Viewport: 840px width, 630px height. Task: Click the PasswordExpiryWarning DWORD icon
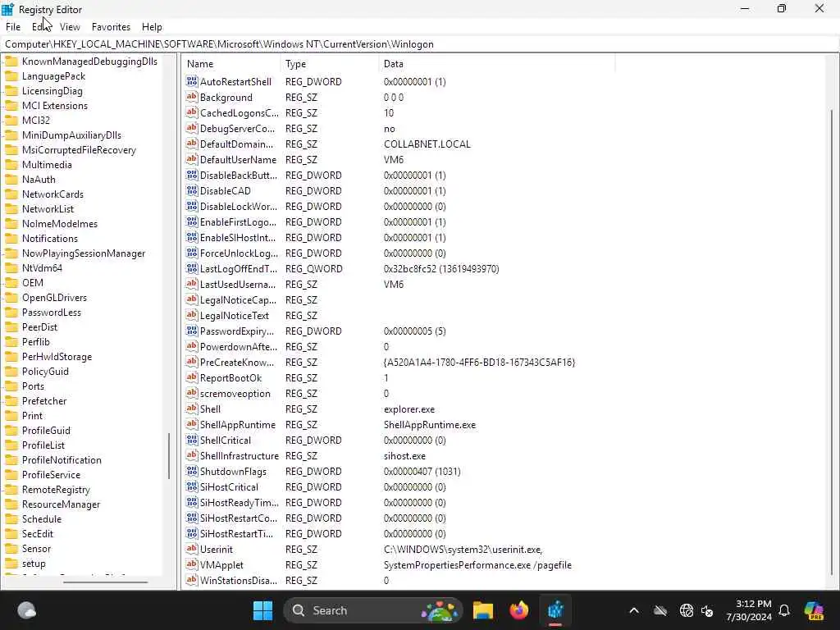coord(192,331)
